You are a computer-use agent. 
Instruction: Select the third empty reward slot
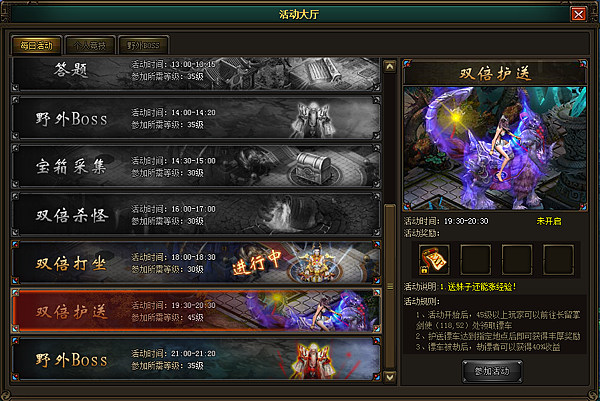pyautogui.click(x=517, y=260)
